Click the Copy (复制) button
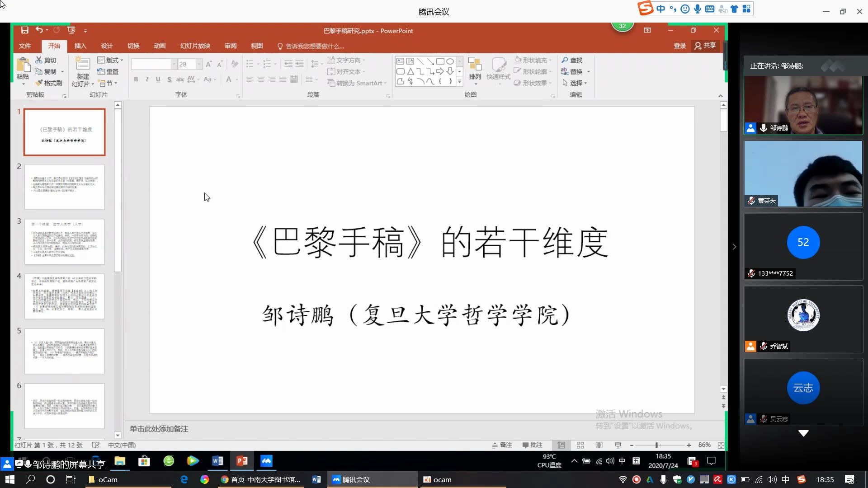 coord(46,71)
